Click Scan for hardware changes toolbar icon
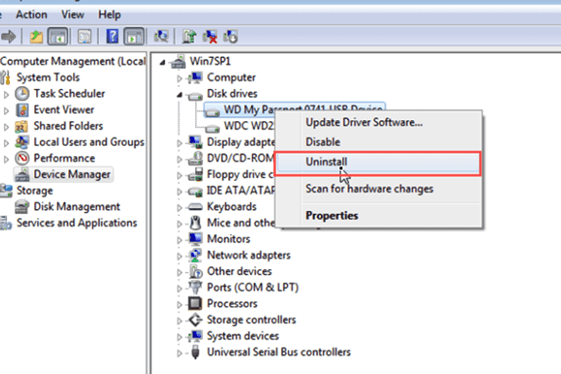 tap(161, 37)
